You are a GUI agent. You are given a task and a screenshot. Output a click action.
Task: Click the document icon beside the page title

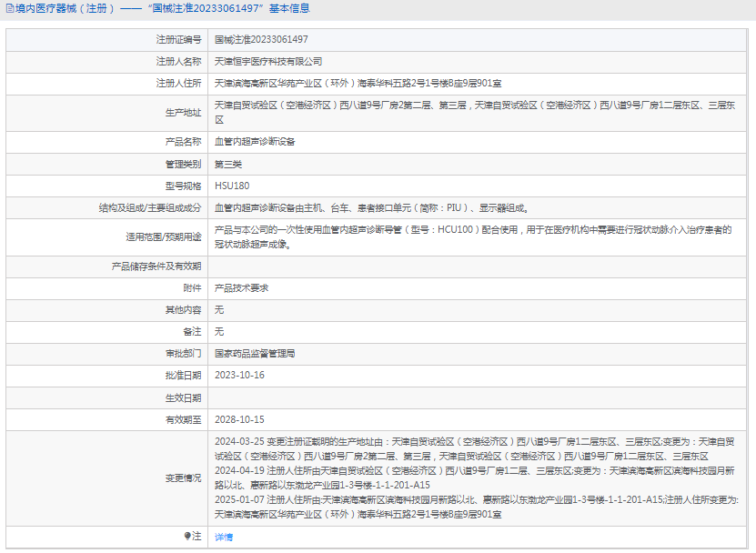[x=10, y=9]
